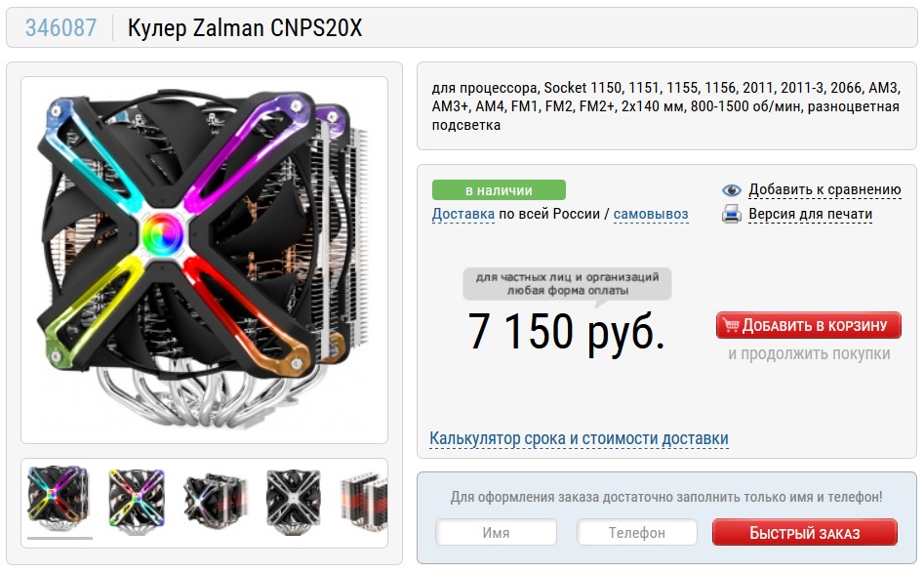Viewport: 924px width, 572px height.
Task: Click the Добавить к сравнению link
Action: point(824,190)
